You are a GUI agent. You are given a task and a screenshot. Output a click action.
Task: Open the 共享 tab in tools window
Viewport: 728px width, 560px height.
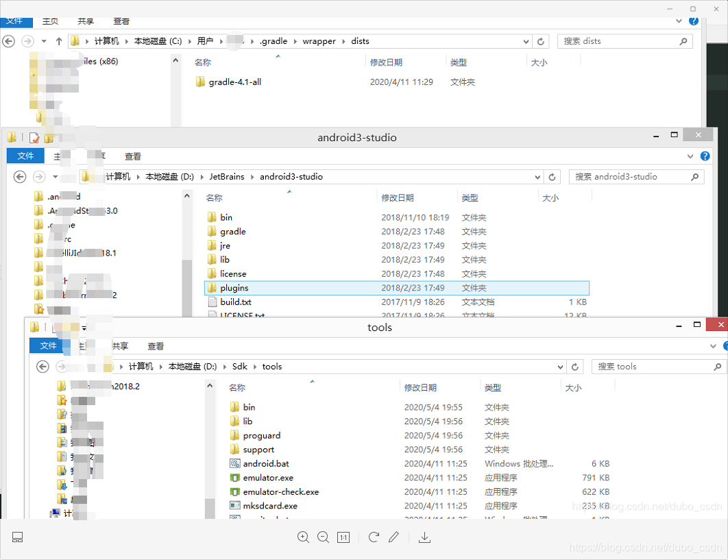pyautogui.click(x=120, y=346)
